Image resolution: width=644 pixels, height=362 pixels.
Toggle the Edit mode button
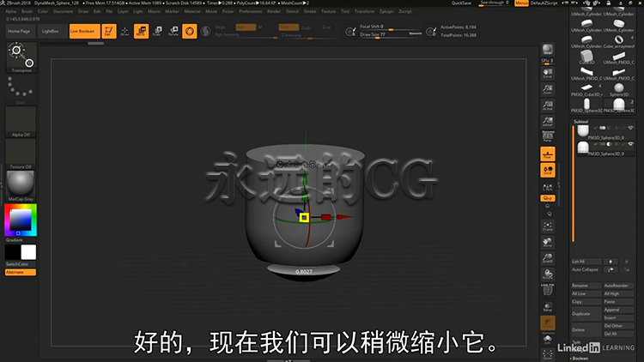point(109,31)
